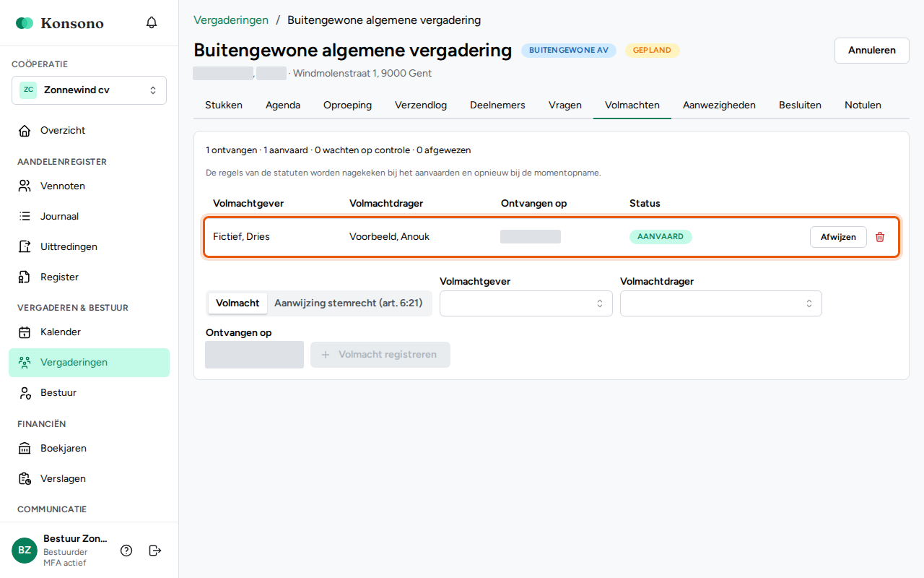Log out using the exit icon
This screenshot has width=924, height=578.
click(x=155, y=551)
